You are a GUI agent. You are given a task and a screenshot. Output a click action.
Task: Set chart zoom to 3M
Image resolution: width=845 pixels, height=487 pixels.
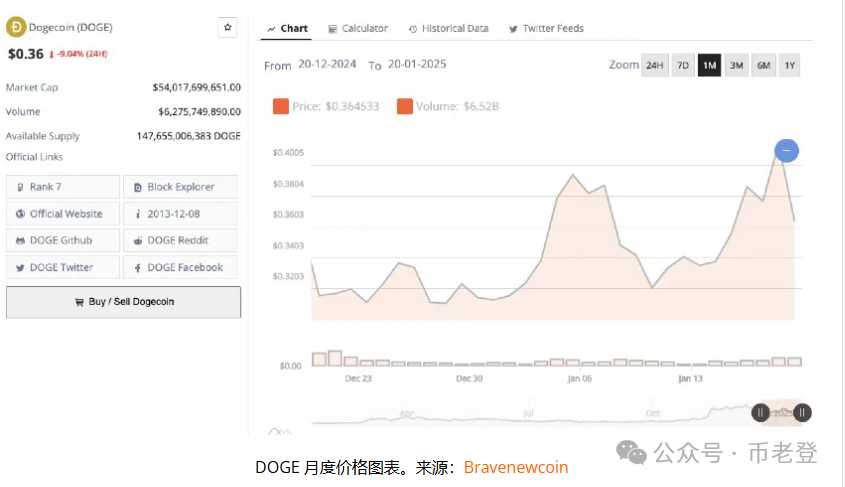736,65
